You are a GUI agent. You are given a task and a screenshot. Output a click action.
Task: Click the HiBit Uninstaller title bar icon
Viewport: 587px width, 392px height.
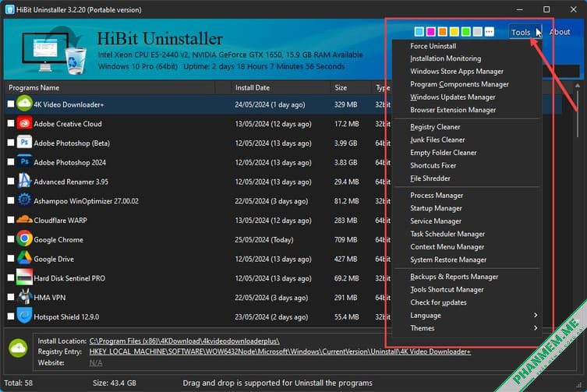[x=9, y=9]
